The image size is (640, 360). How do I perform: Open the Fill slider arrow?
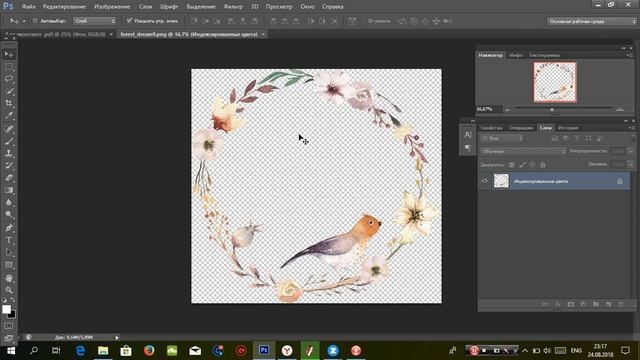pos(631,164)
